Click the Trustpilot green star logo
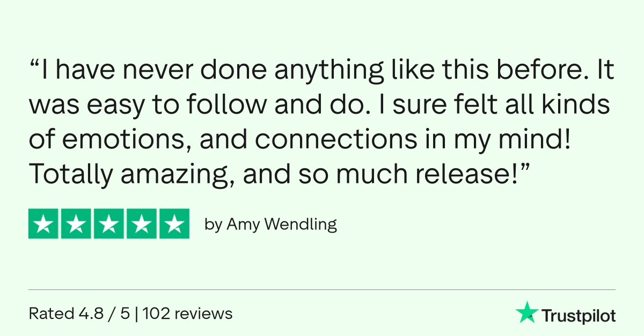The image size is (644, 336). [526, 313]
